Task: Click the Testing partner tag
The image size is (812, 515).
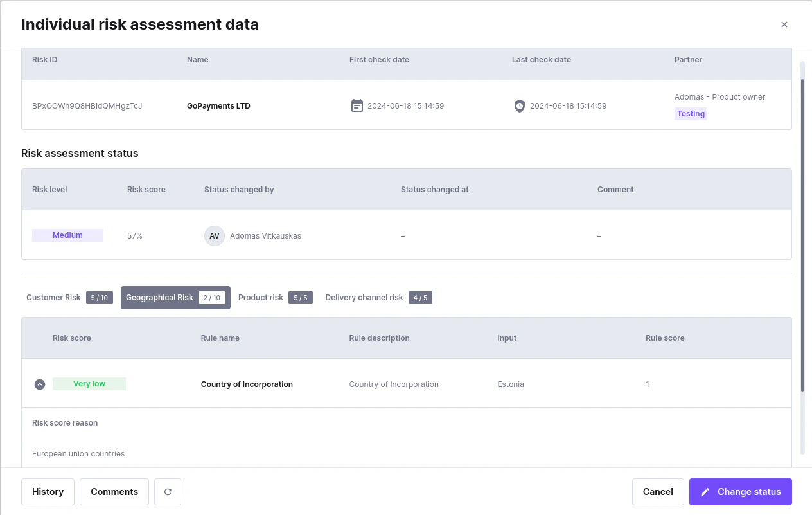Action: 691,114
